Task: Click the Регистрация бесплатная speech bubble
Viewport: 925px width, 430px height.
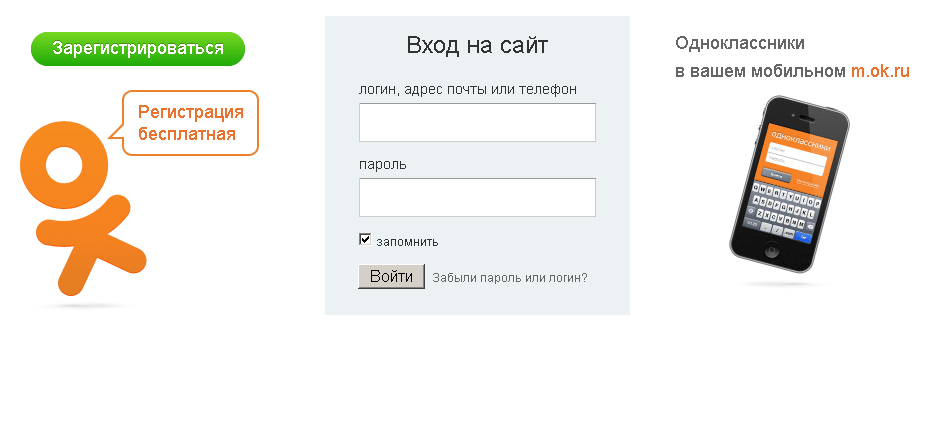Action: [x=190, y=123]
